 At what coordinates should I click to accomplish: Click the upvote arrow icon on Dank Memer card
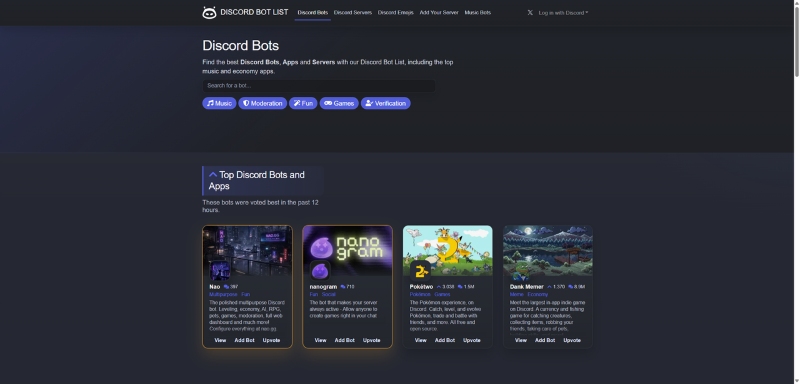(x=549, y=287)
